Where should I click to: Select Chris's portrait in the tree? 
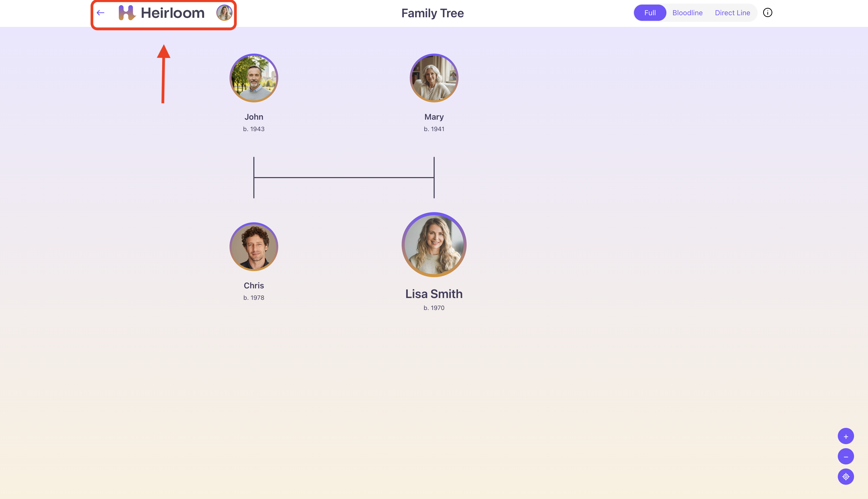(254, 246)
